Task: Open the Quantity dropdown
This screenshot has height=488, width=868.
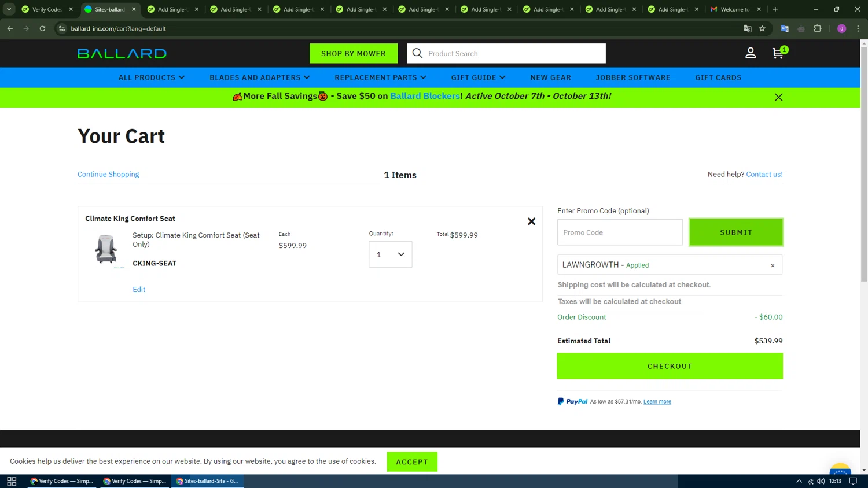Action: (x=391, y=254)
